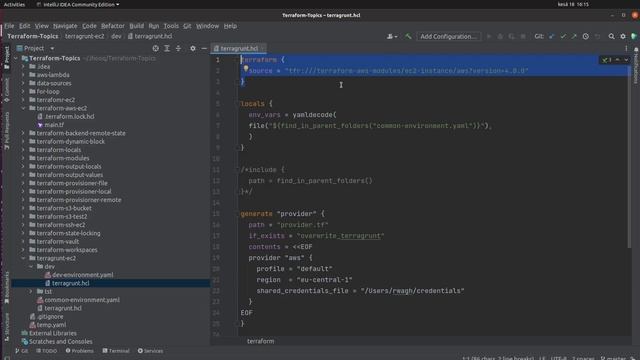
Task: Open the Build menu
Action: [136, 26]
